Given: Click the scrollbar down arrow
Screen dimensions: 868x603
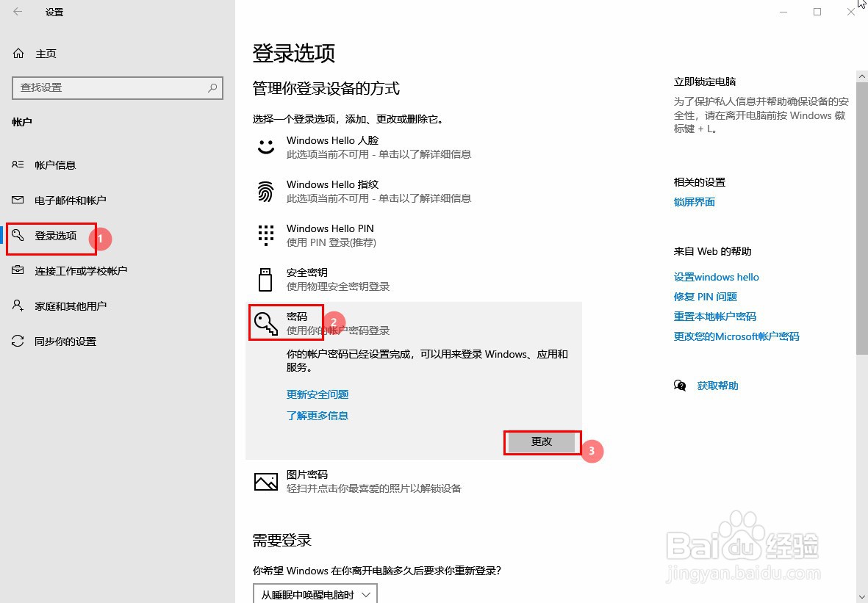Looking at the screenshot, I should [862, 597].
